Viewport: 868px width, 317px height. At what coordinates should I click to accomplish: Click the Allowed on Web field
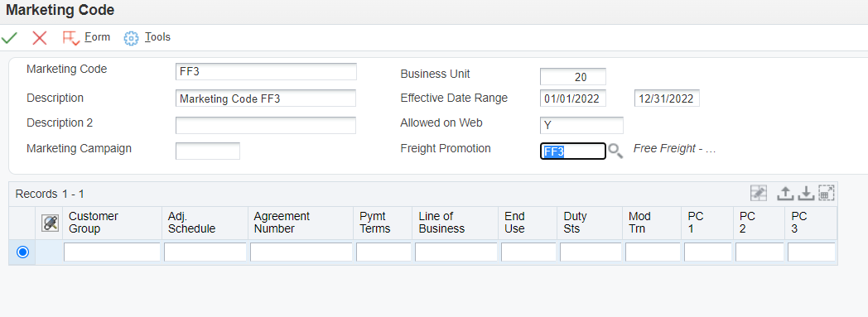tap(581, 125)
